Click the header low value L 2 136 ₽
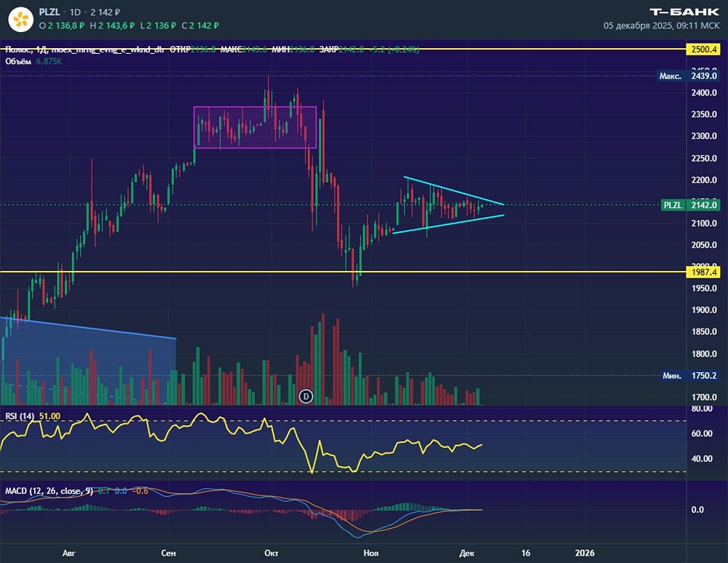 [x=158, y=25]
